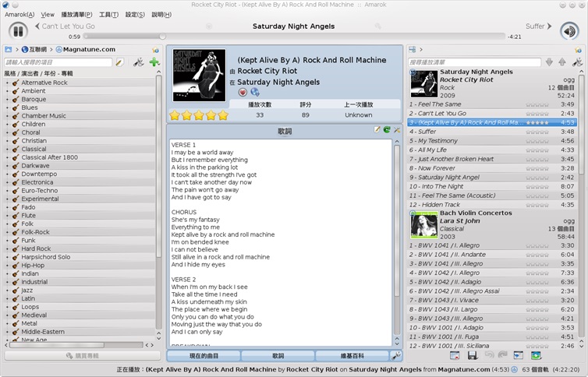Open the 設定(S) menu

[x=135, y=15]
